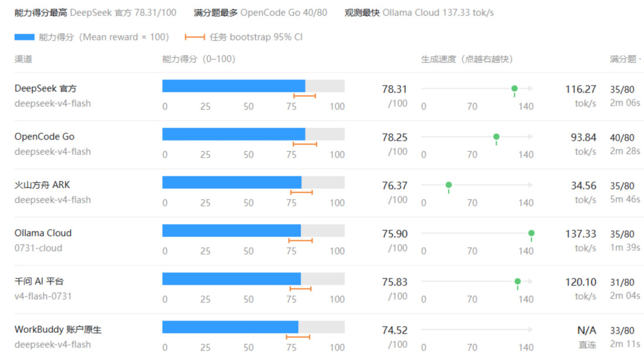Click the score value 74.52
The width and height of the screenshot is (644, 361).
coord(394,331)
